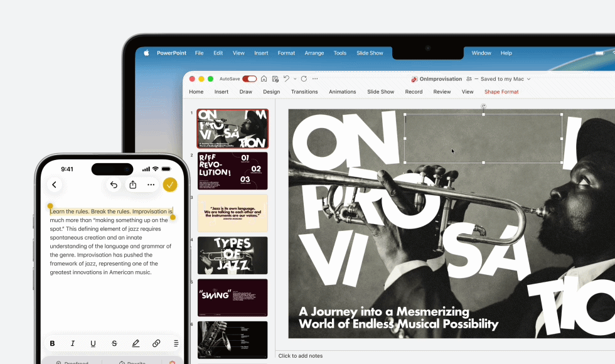Switch to the View ribbon tab
615x364 pixels.
(x=468, y=92)
